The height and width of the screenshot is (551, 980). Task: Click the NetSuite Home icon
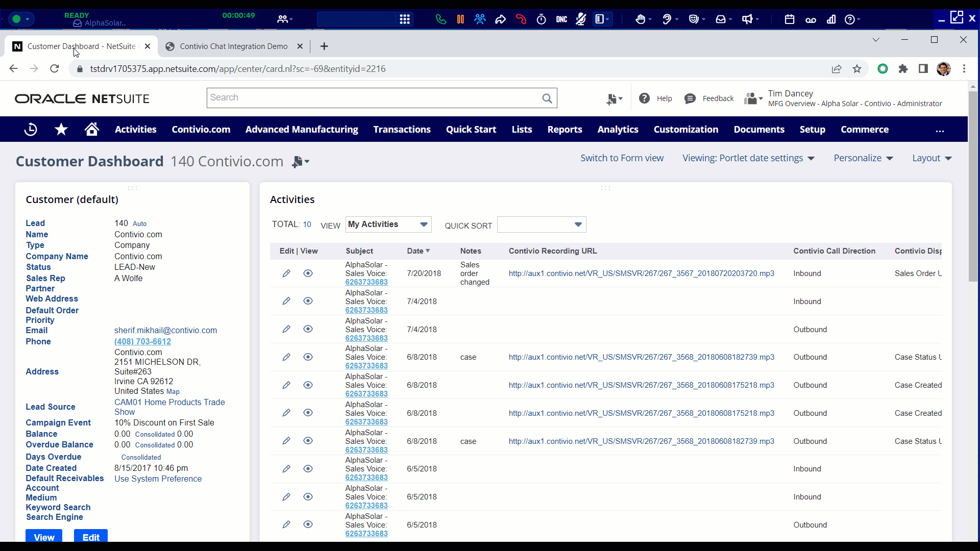(x=92, y=130)
